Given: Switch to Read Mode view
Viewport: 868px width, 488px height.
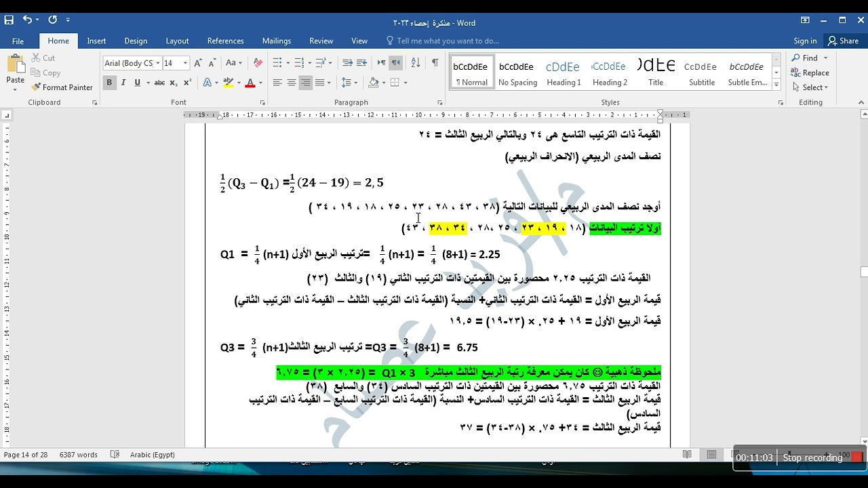Looking at the screenshot, I should click(x=687, y=455).
